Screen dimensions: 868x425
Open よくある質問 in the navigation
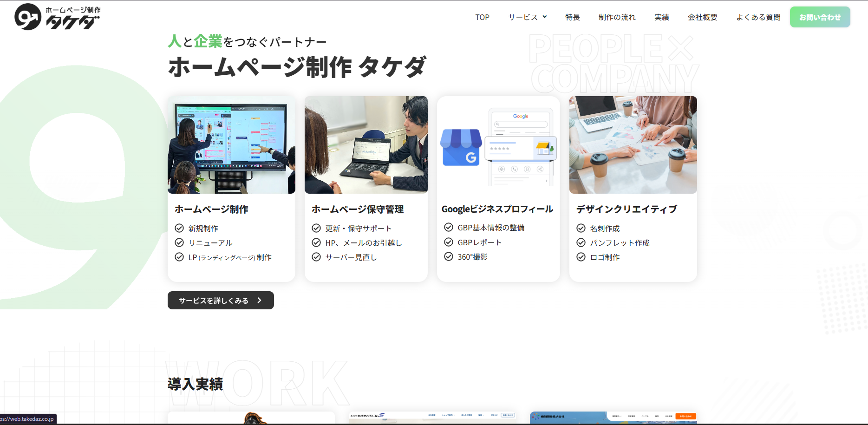tap(758, 17)
